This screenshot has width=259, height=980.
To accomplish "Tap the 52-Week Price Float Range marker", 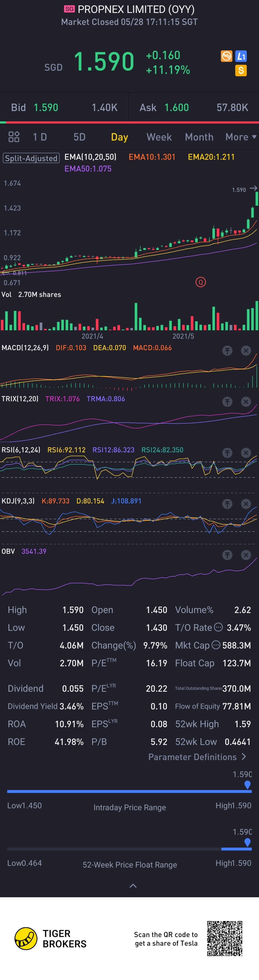I will (247, 842).
